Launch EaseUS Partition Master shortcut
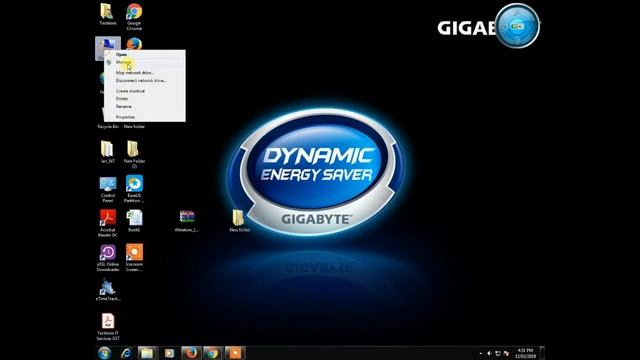Viewport: 640px width, 360px height. click(x=134, y=189)
